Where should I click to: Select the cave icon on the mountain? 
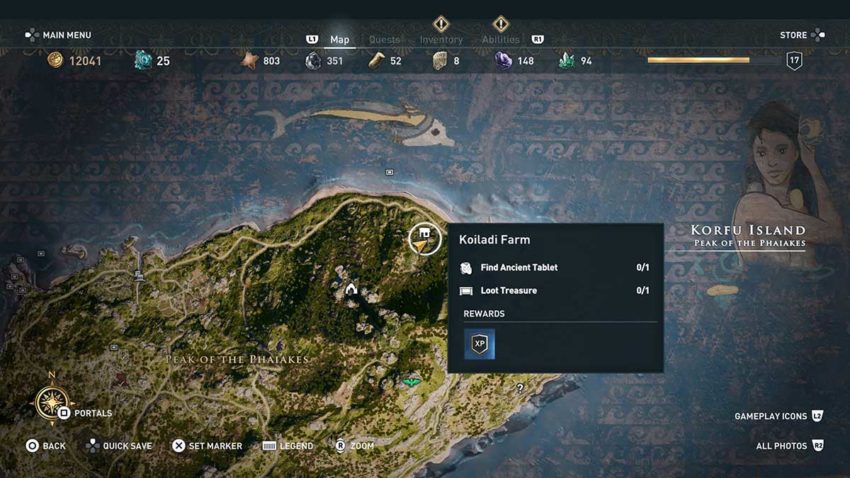click(351, 288)
